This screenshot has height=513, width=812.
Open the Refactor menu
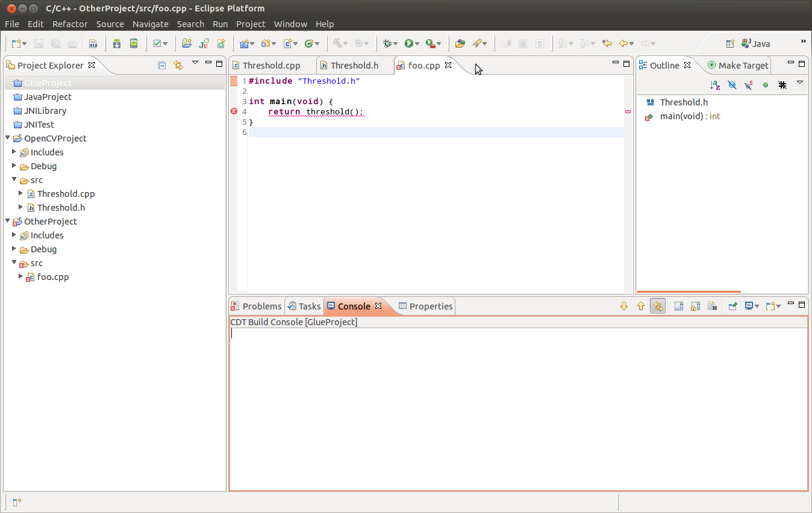70,24
